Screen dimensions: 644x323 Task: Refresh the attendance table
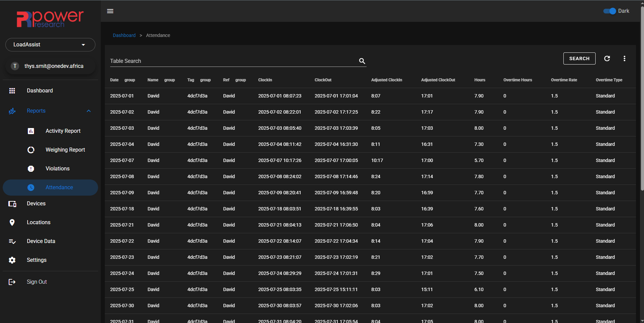pos(607,58)
